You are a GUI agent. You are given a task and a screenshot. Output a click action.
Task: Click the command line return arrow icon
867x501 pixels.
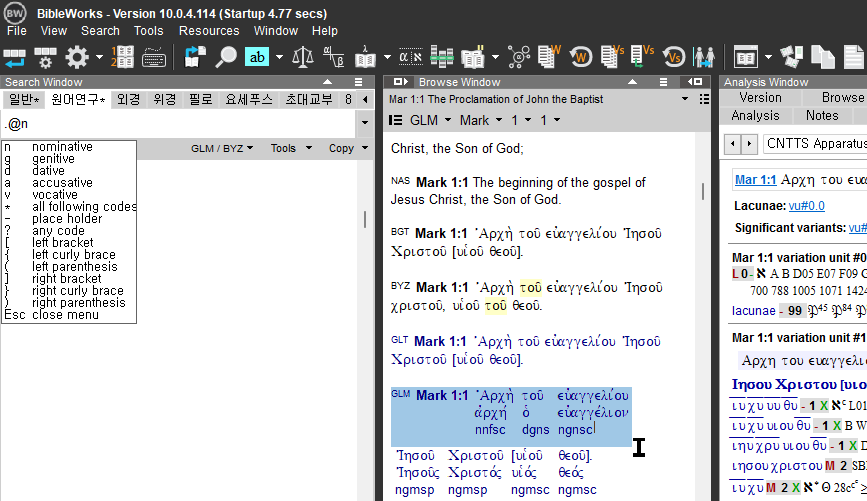(x=14, y=57)
